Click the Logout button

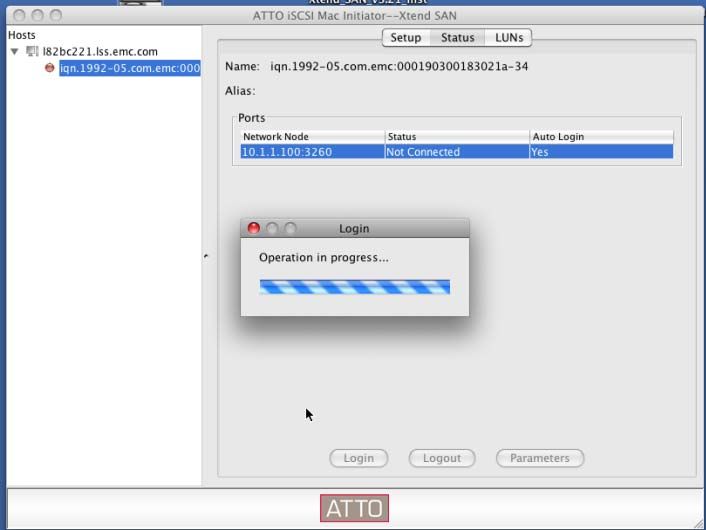pos(442,458)
